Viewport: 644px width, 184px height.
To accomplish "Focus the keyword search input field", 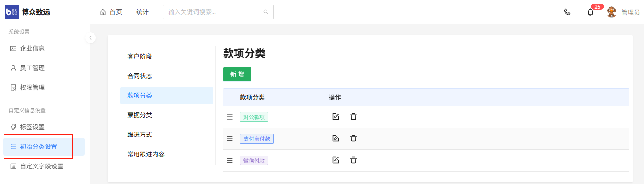I will [213, 12].
